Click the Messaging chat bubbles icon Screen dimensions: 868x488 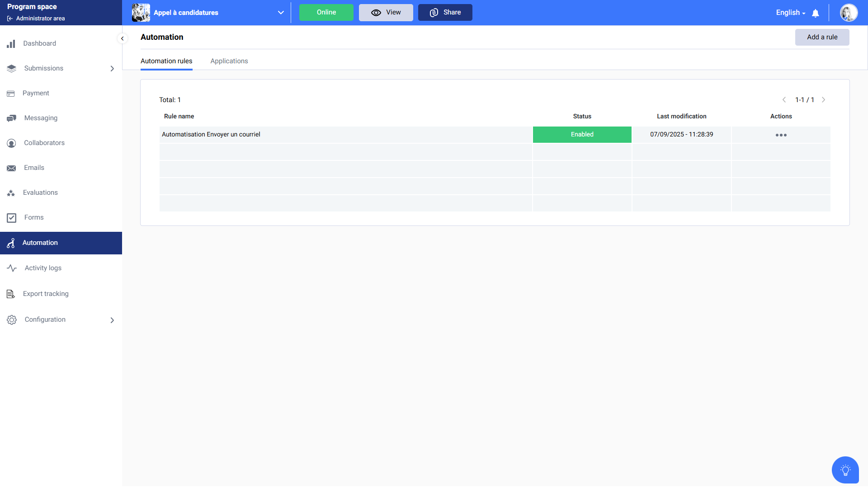(12, 118)
